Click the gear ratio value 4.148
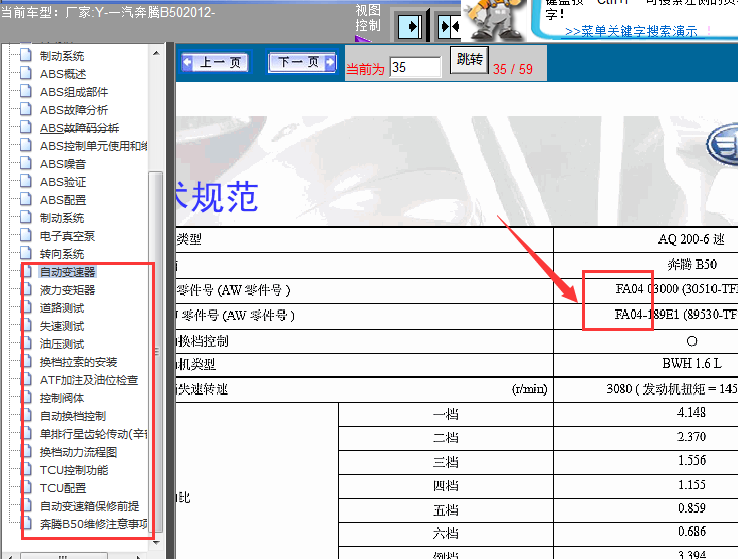The width and height of the screenshot is (738, 559). [691, 413]
